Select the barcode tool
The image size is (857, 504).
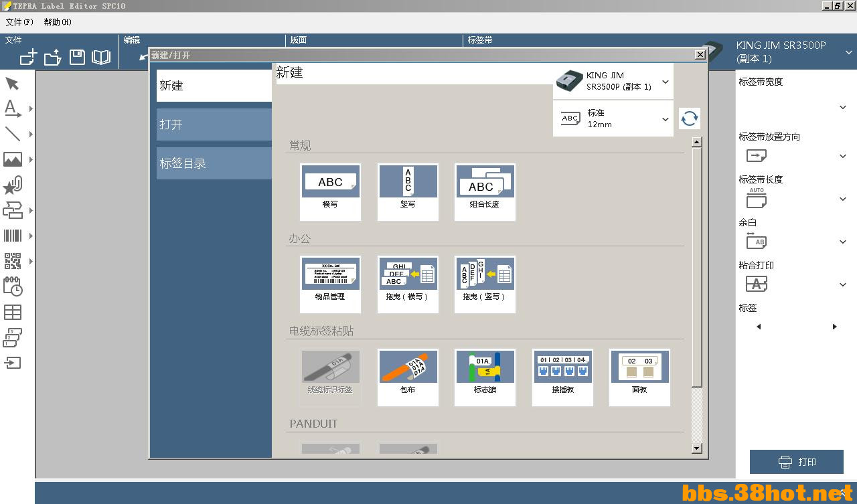[12, 236]
